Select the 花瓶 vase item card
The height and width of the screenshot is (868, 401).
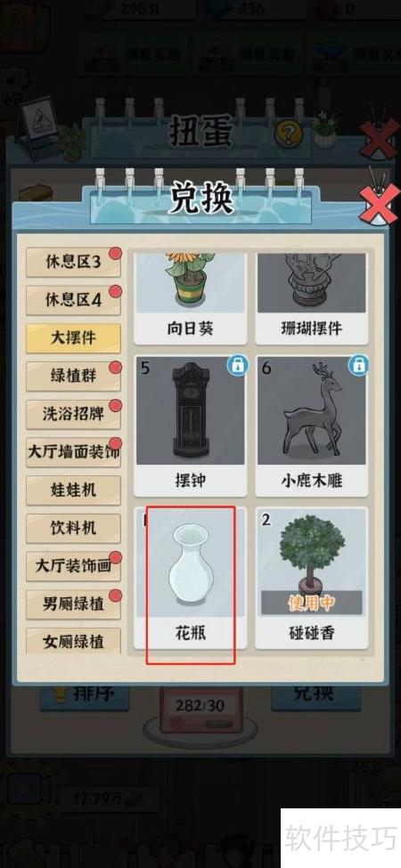190,578
